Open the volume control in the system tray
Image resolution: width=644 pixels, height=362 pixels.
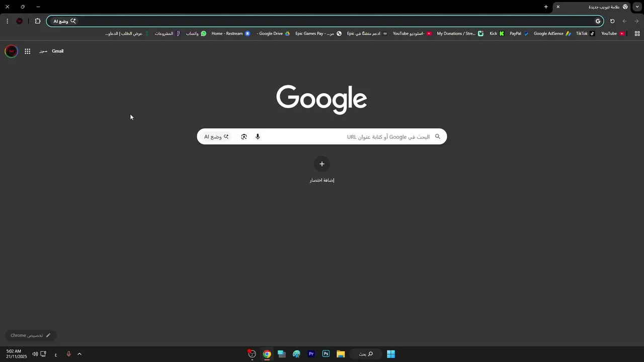tap(35, 354)
